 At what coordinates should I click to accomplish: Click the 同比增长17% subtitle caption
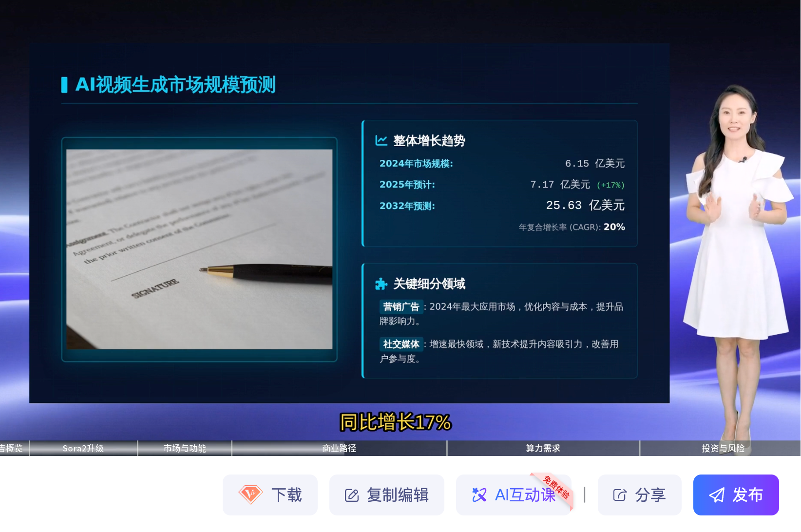point(395,422)
